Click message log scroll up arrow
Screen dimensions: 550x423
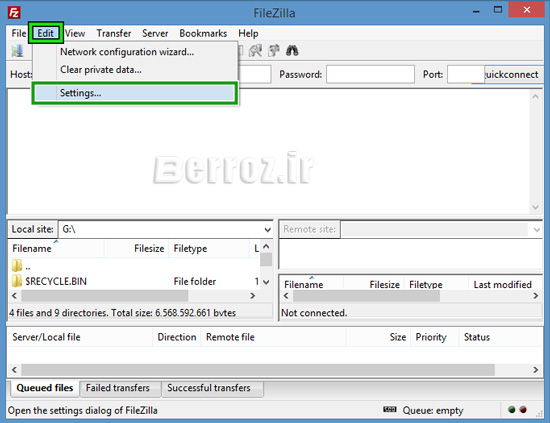(x=536, y=96)
